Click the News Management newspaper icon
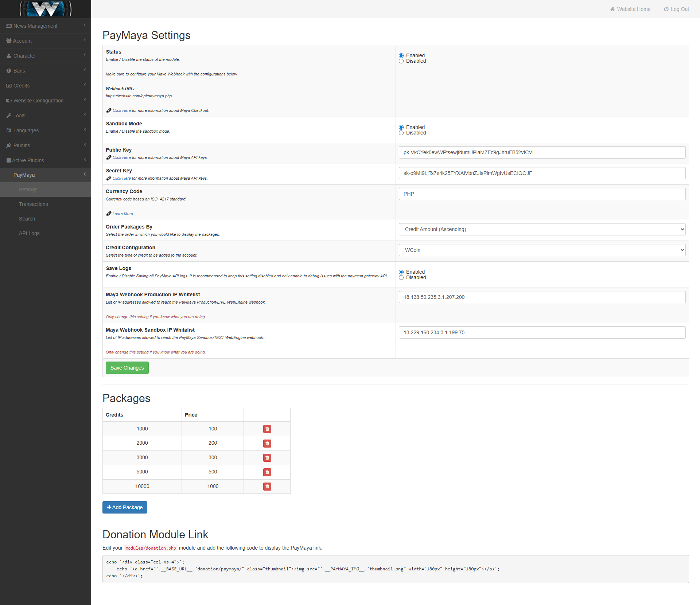Screen dimensions: 700x605 click(9, 26)
